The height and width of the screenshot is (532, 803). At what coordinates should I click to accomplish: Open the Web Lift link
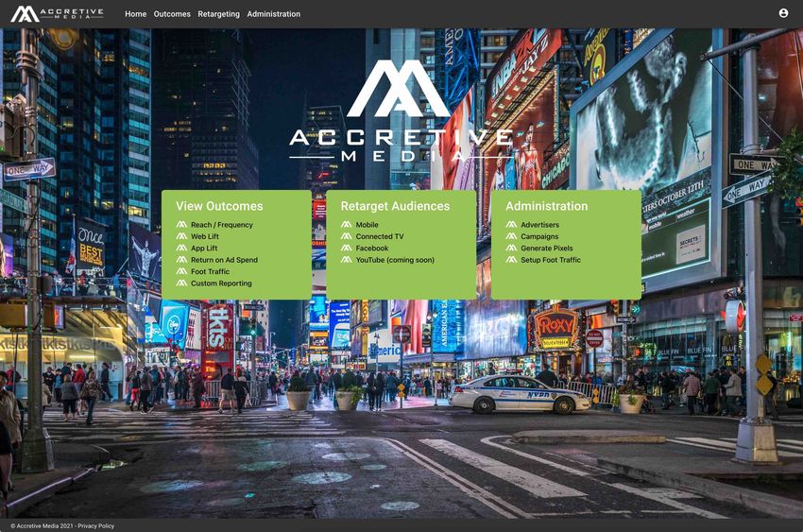coord(205,236)
